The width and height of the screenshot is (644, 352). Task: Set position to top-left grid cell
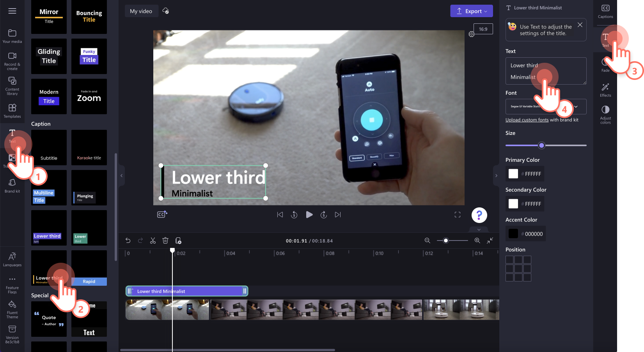(x=509, y=260)
